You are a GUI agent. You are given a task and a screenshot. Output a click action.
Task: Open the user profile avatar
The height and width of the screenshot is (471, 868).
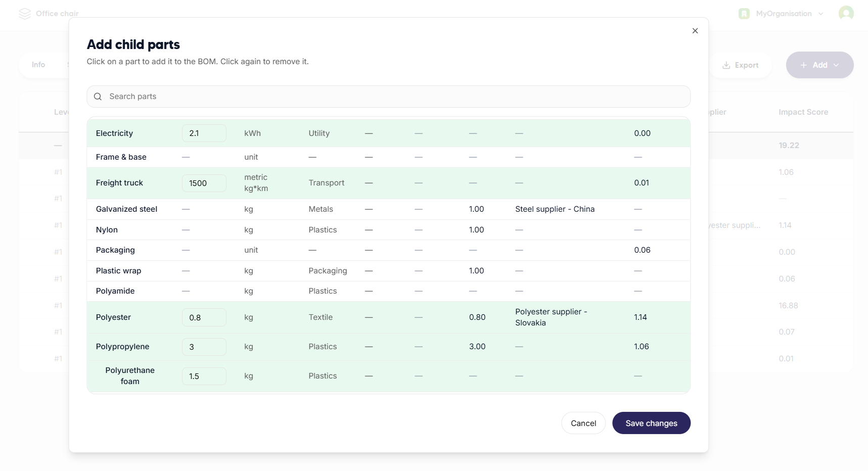(x=846, y=13)
